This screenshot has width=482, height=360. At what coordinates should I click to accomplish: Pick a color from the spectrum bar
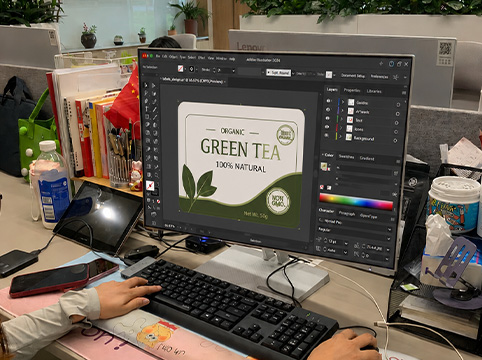356,202
